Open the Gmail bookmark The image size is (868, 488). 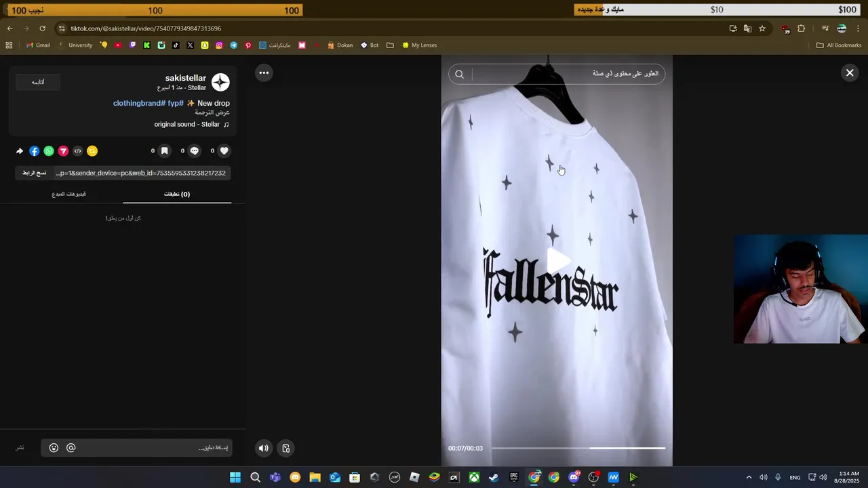(x=38, y=45)
